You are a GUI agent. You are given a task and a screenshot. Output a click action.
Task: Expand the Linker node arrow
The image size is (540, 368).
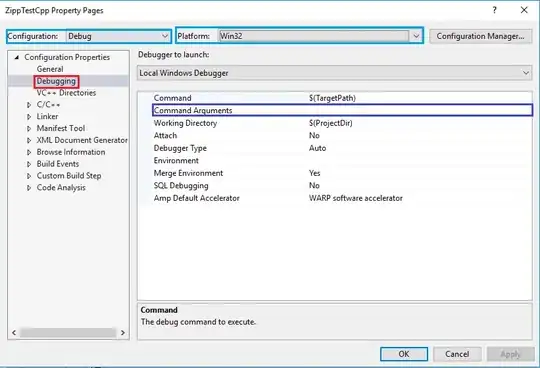coord(29,117)
